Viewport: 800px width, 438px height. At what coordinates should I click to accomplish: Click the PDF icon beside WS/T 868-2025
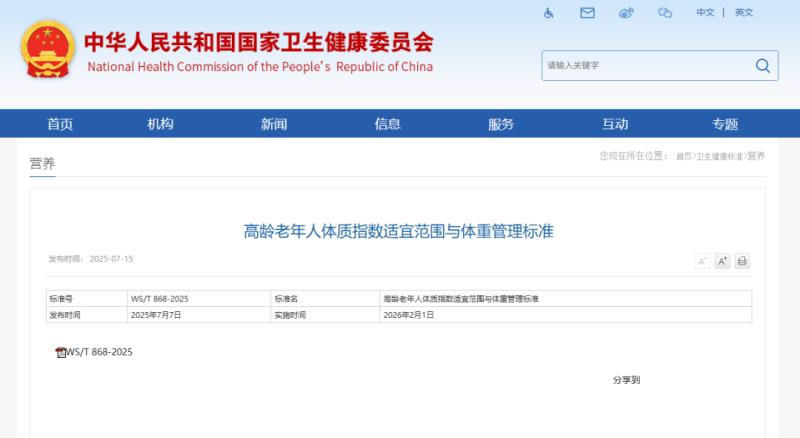click(60, 353)
